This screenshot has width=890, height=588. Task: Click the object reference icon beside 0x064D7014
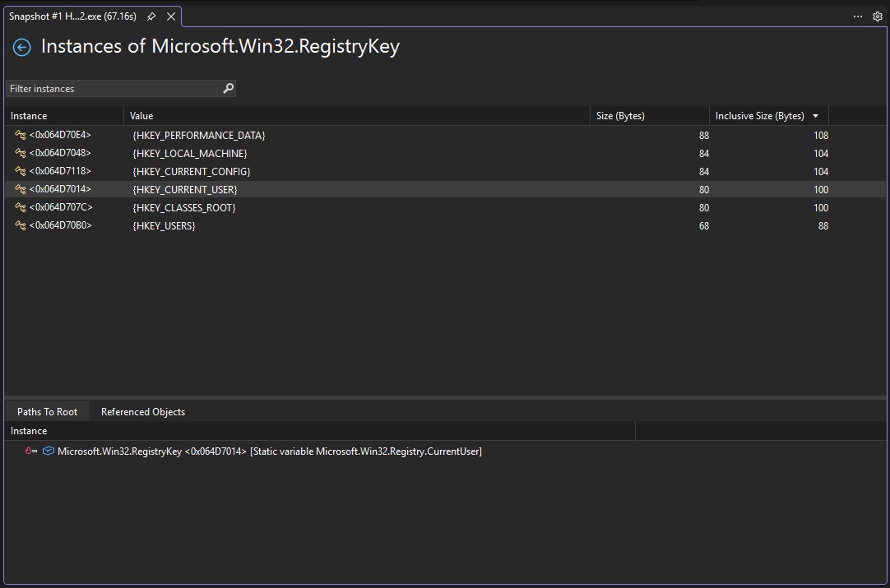click(x=49, y=451)
